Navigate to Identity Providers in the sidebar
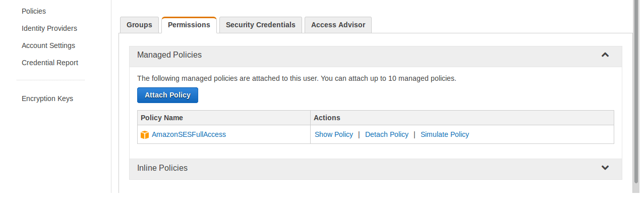This screenshot has height=198, width=644. tap(49, 28)
